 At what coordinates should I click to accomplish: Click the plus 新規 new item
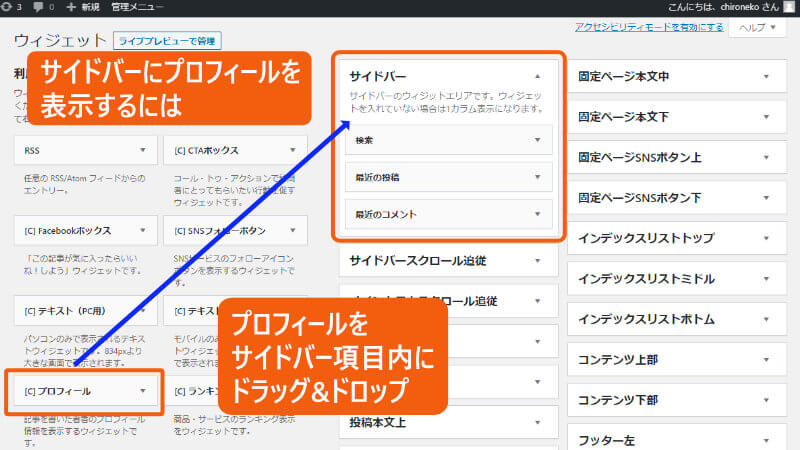[x=83, y=7]
